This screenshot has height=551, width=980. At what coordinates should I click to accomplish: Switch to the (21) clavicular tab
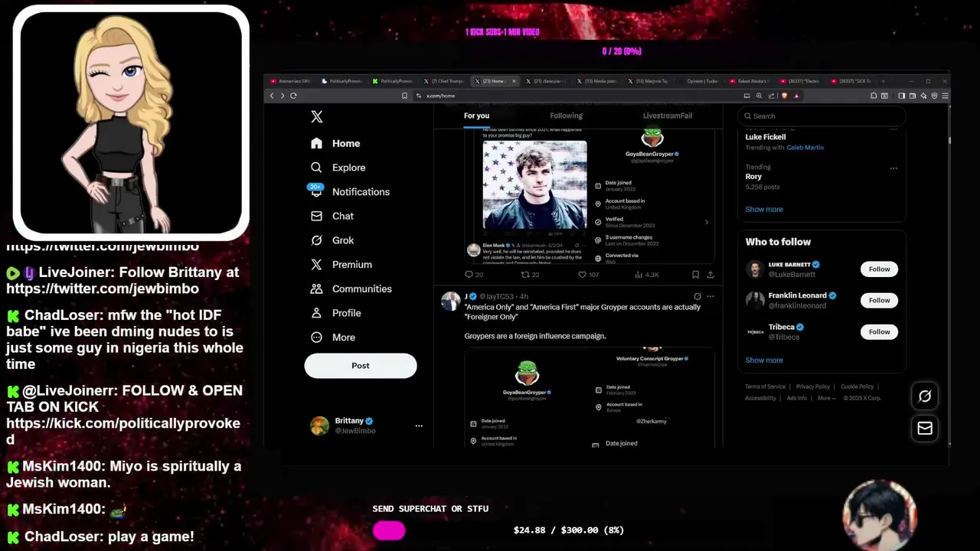click(547, 81)
